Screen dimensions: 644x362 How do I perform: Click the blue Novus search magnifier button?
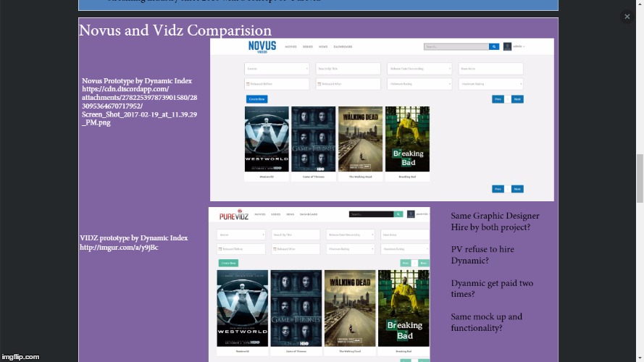point(494,47)
